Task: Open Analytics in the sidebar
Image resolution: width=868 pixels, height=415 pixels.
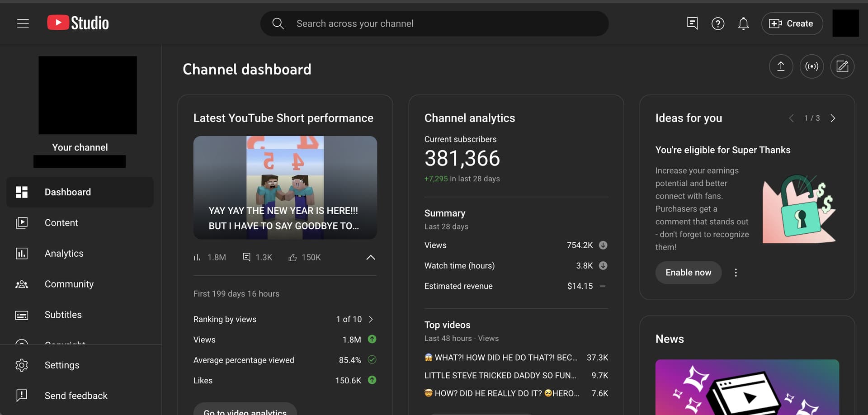Action: tap(80, 254)
